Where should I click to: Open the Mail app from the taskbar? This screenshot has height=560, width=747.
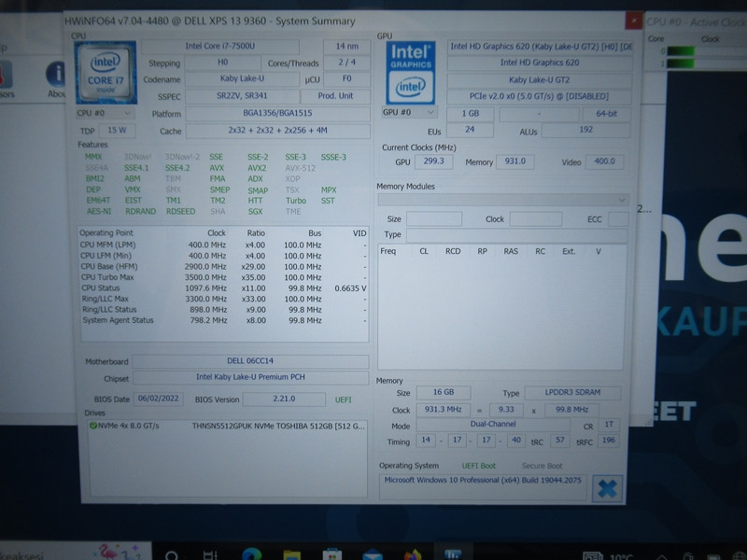pos(372,555)
